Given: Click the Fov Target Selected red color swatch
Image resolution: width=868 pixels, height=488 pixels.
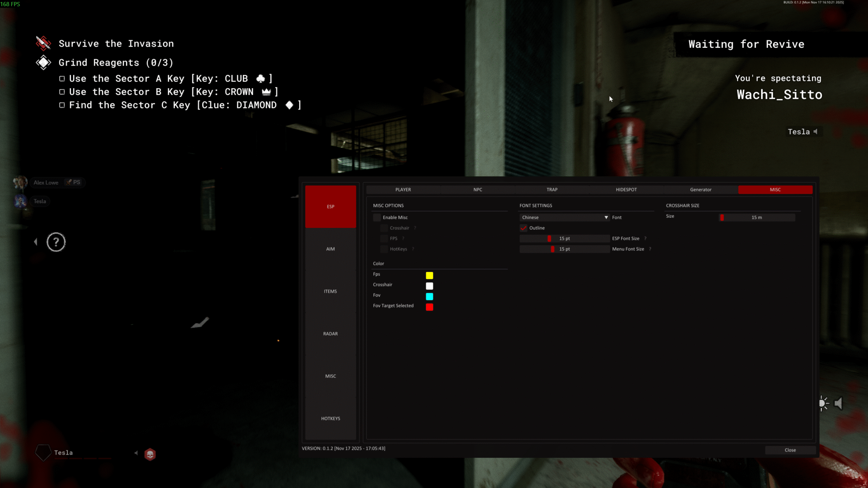Looking at the screenshot, I should click(x=429, y=307).
